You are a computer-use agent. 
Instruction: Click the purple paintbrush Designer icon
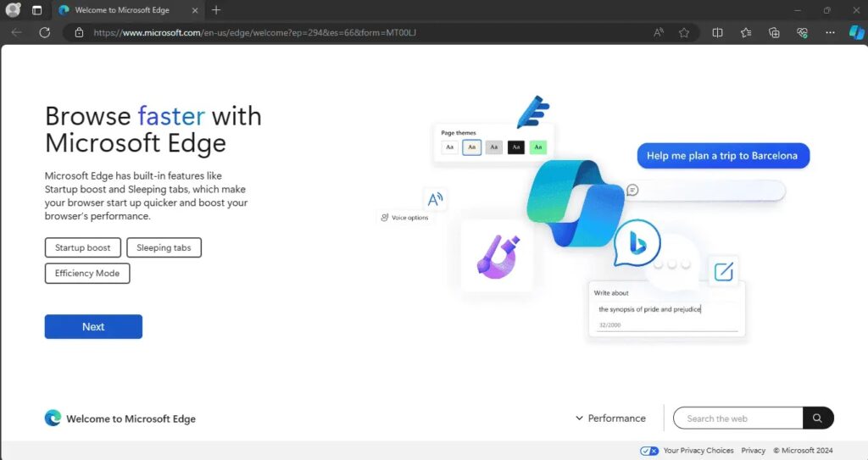point(498,256)
